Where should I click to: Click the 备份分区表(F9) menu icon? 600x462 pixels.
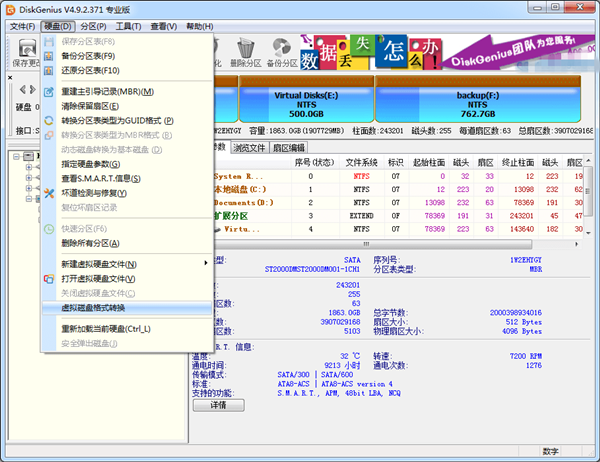click(49, 56)
